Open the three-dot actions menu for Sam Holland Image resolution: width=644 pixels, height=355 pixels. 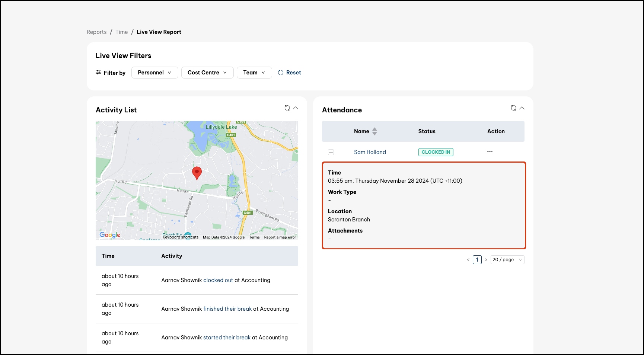point(490,151)
